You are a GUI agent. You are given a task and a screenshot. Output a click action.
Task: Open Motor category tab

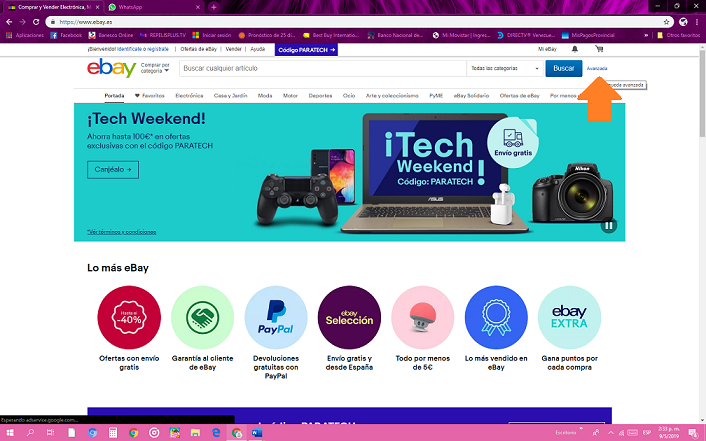pyautogui.click(x=290, y=95)
